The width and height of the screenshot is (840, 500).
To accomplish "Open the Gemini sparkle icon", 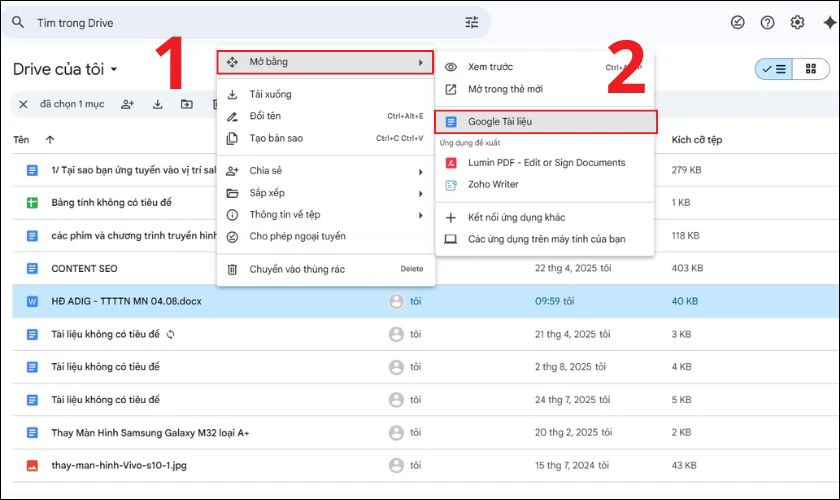I will pyautogui.click(x=829, y=23).
